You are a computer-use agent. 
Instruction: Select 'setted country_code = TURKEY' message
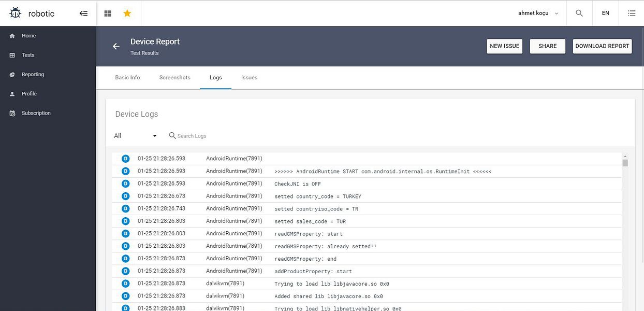pos(318,196)
